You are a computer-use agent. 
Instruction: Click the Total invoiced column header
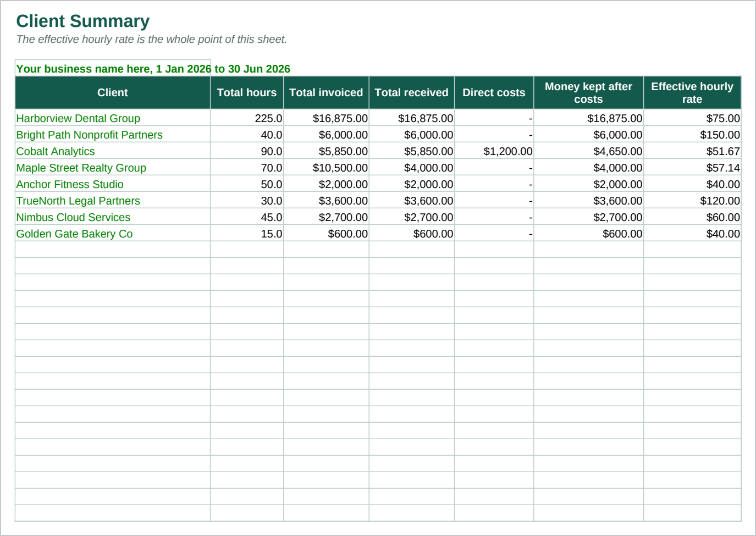pos(326,92)
